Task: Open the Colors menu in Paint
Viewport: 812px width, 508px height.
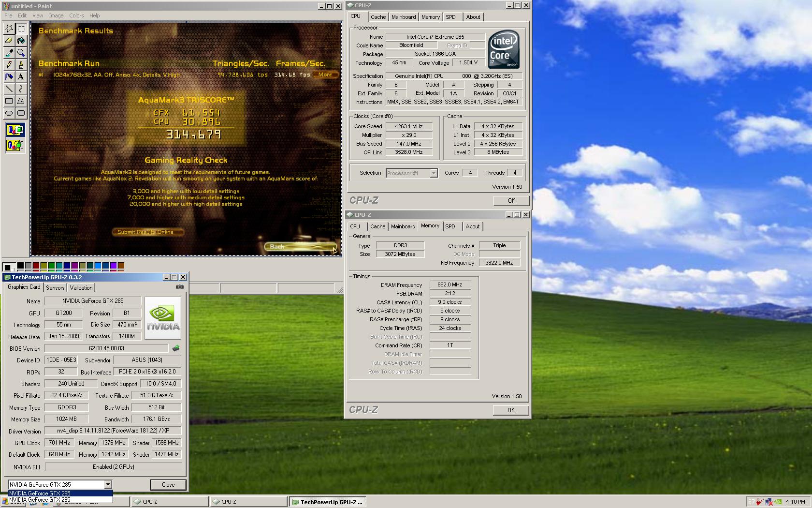Action: pyautogui.click(x=76, y=15)
